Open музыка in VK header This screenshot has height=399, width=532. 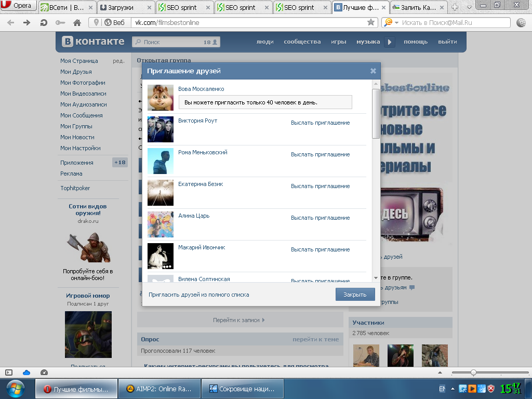(368, 42)
